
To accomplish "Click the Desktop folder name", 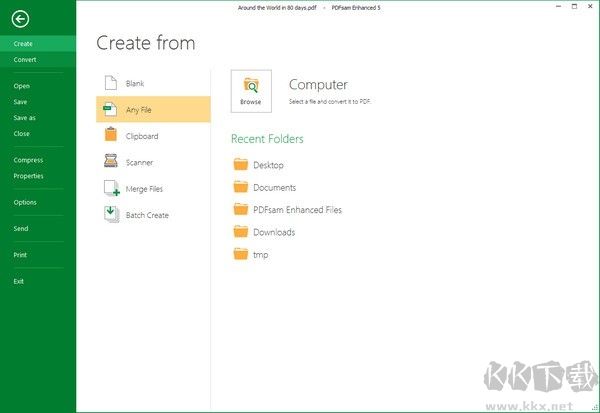I will pos(268,165).
